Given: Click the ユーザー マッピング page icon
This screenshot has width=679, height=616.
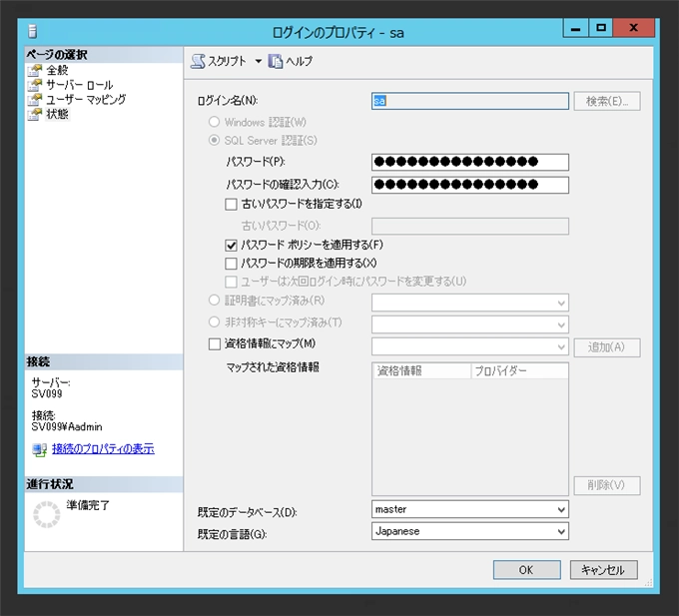Looking at the screenshot, I should point(35,100).
